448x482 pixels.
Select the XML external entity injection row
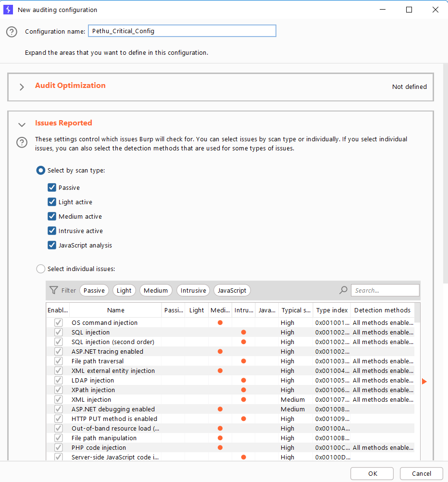click(230, 371)
